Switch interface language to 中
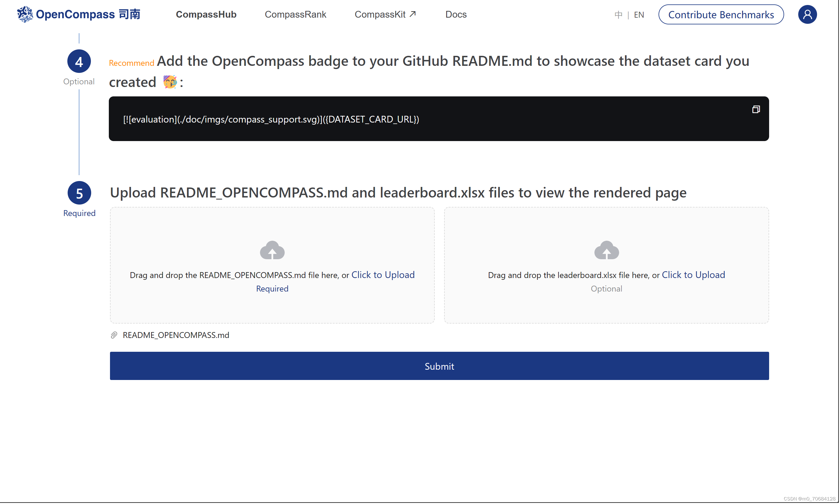 click(x=618, y=15)
